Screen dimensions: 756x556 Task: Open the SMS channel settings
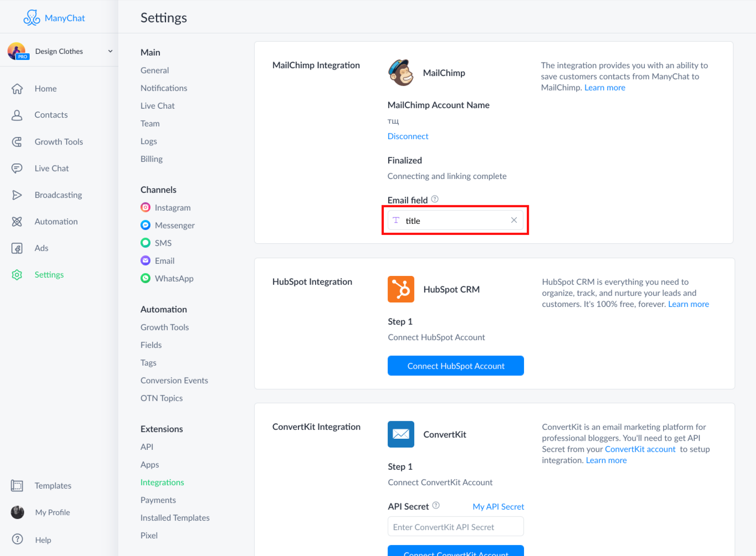(146, 243)
